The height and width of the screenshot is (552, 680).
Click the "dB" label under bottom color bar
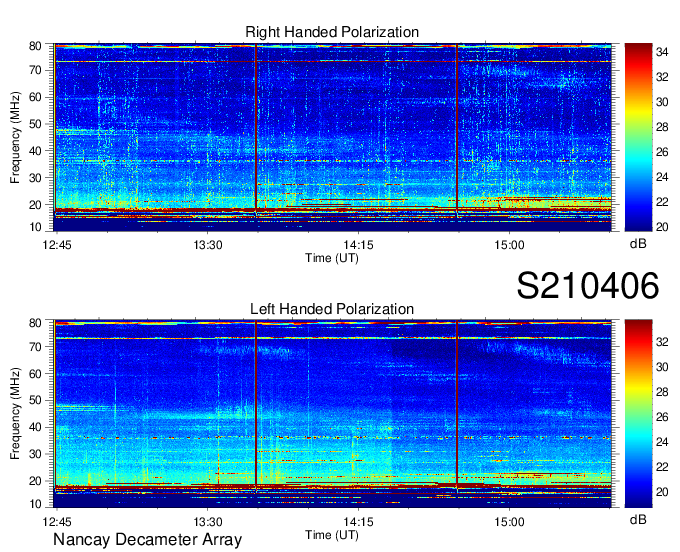pos(638,519)
